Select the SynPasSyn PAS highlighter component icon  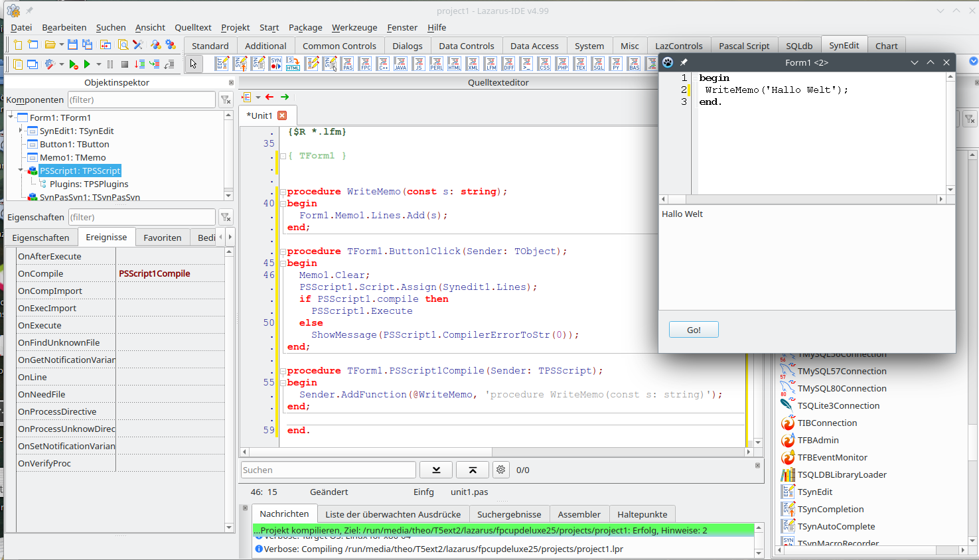pyautogui.click(x=347, y=64)
